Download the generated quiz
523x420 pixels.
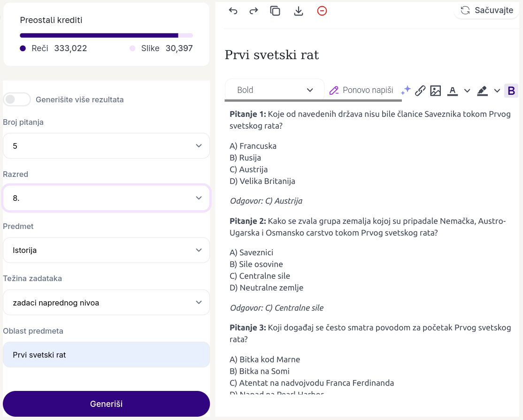299,11
